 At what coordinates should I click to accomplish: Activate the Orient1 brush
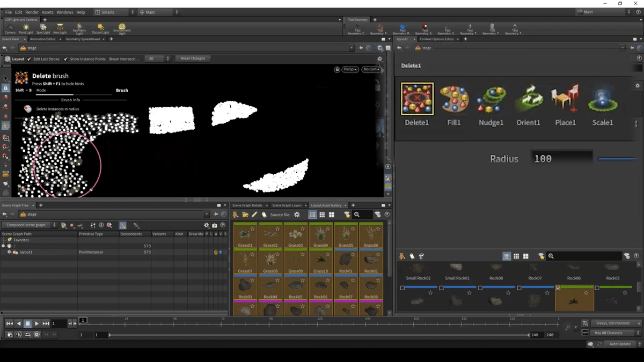(x=528, y=99)
